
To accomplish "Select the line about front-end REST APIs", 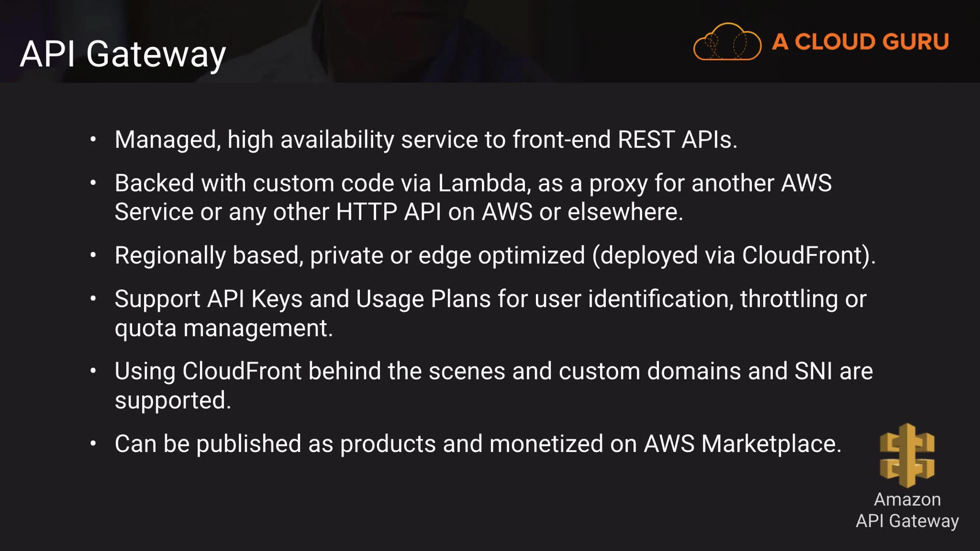I will pos(426,139).
